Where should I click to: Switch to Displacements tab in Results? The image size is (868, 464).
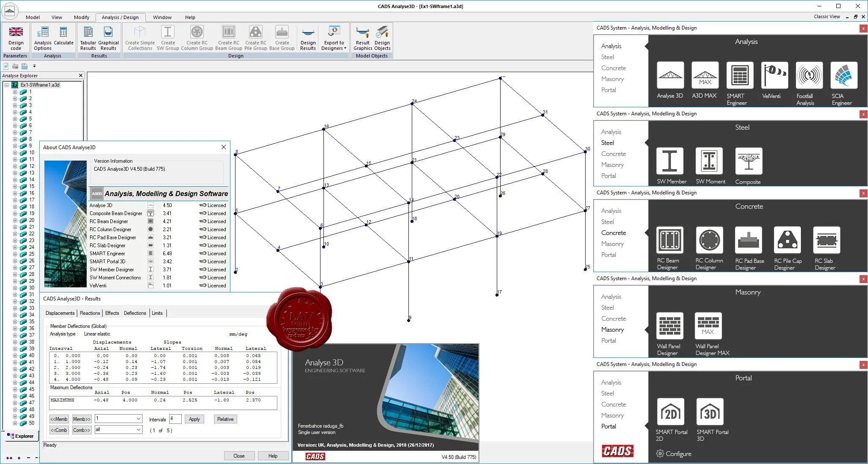tap(60, 313)
